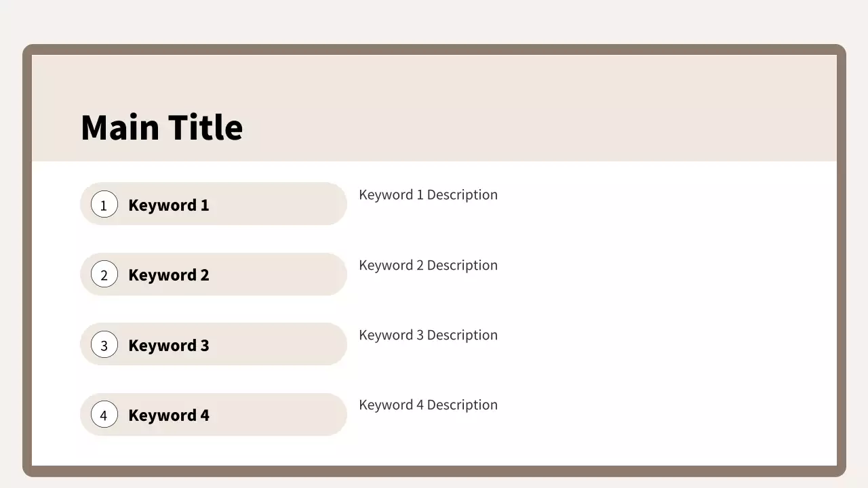Click the number 1 circle icon
Image resolution: width=868 pixels, height=488 pixels.
pyautogui.click(x=104, y=205)
